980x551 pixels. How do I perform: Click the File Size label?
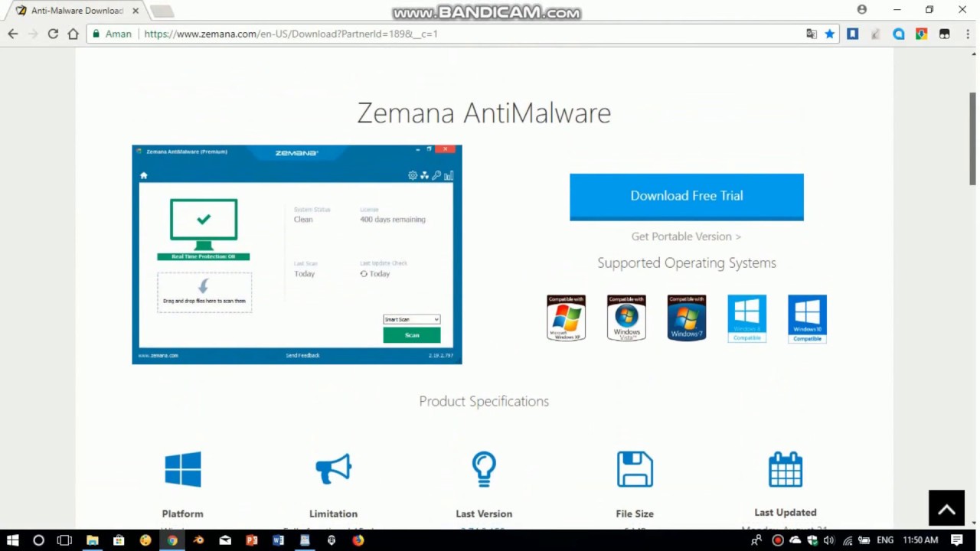[x=635, y=514]
